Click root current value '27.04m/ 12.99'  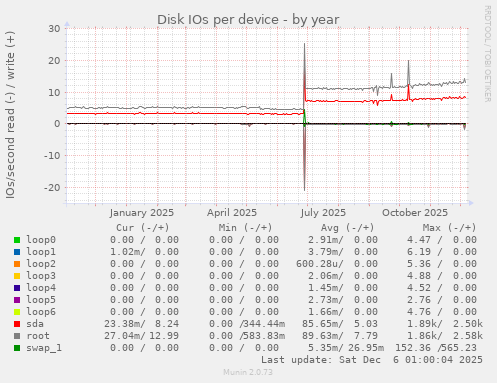(141, 336)
